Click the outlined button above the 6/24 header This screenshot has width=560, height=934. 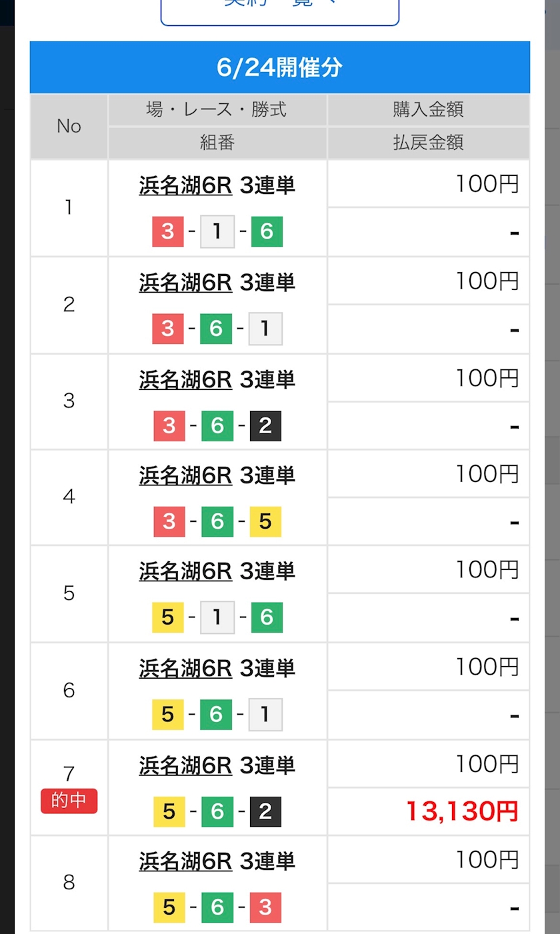[280, 9]
